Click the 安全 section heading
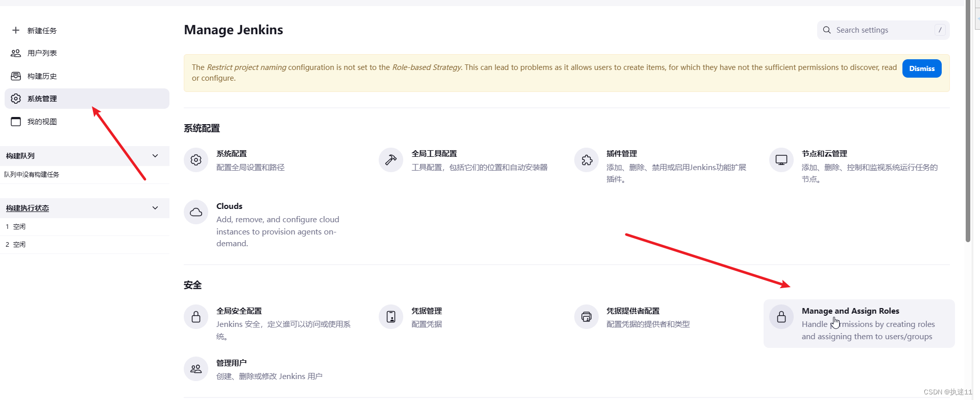 (x=192, y=285)
